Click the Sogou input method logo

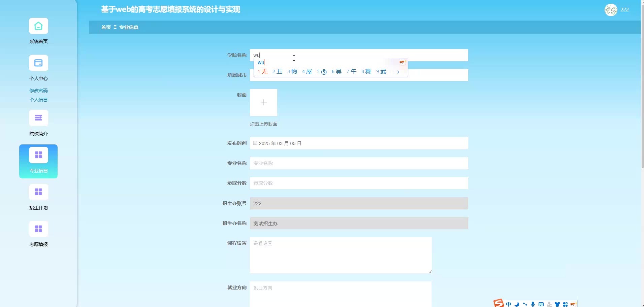(498, 303)
